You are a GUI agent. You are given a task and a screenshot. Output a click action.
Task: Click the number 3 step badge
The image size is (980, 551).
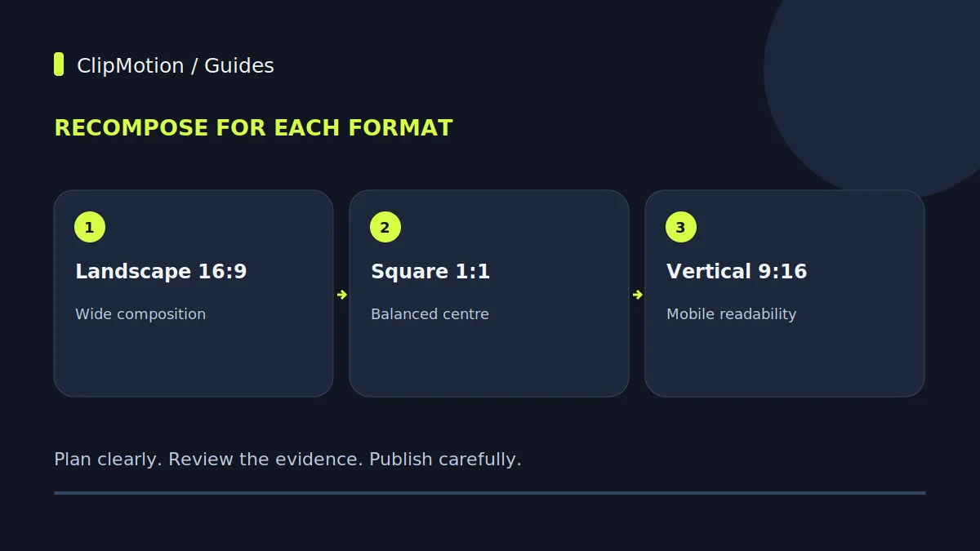coord(681,227)
